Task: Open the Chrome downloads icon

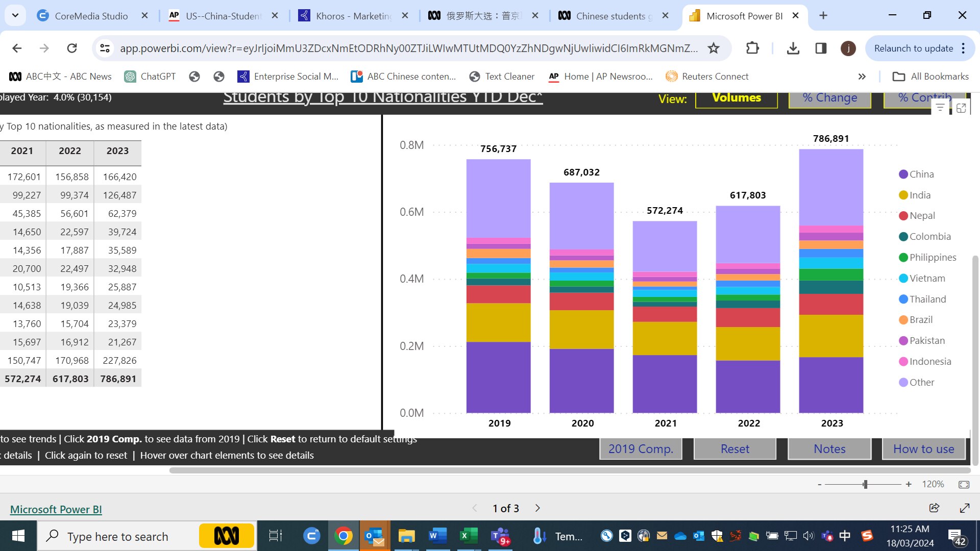Action: (793, 48)
